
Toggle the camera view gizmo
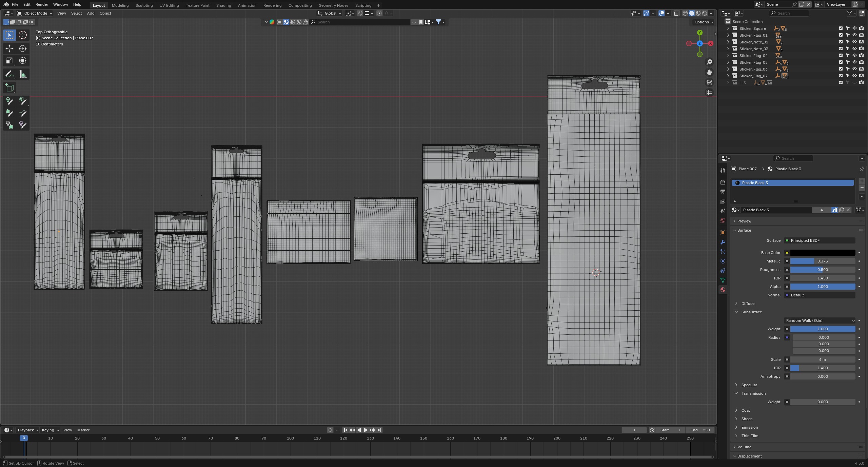709,82
